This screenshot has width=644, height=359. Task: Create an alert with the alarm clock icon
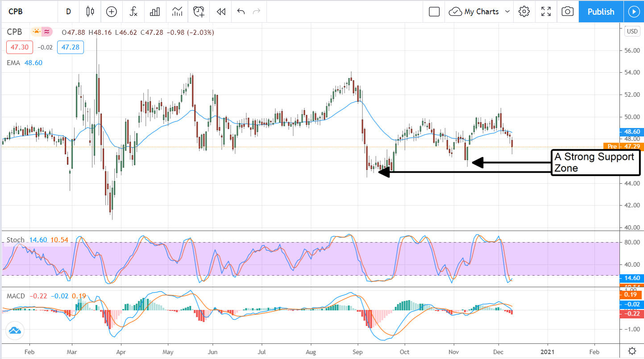199,12
